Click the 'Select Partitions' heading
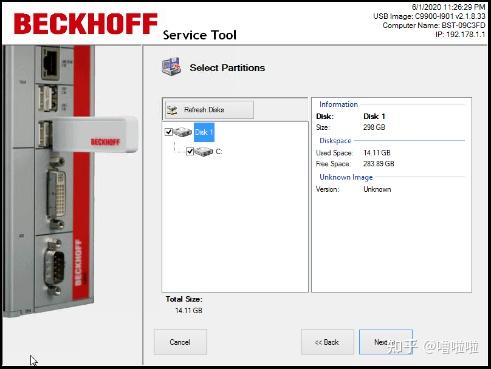The width and height of the screenshot is (491, 369). click(x=227, y=68)
